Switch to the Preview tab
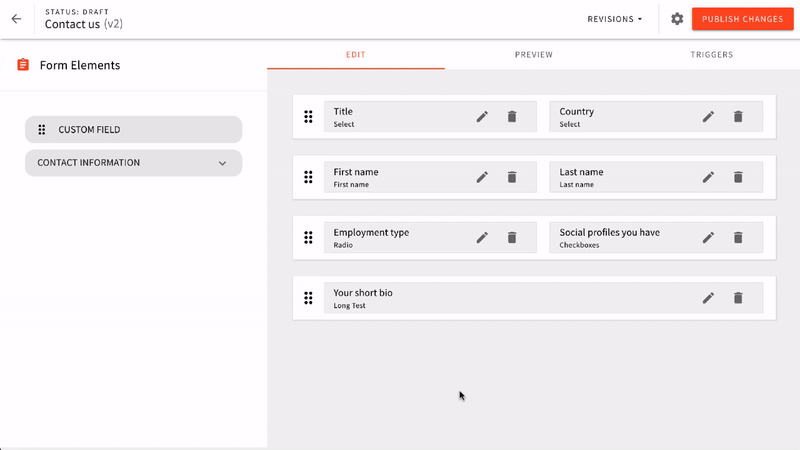Viewport: 800px width, 450px height. (533, 55)
